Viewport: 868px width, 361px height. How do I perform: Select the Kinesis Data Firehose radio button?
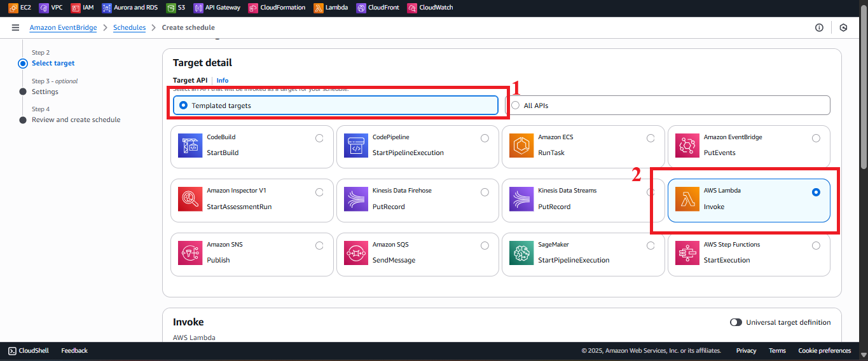coord(485,192)
